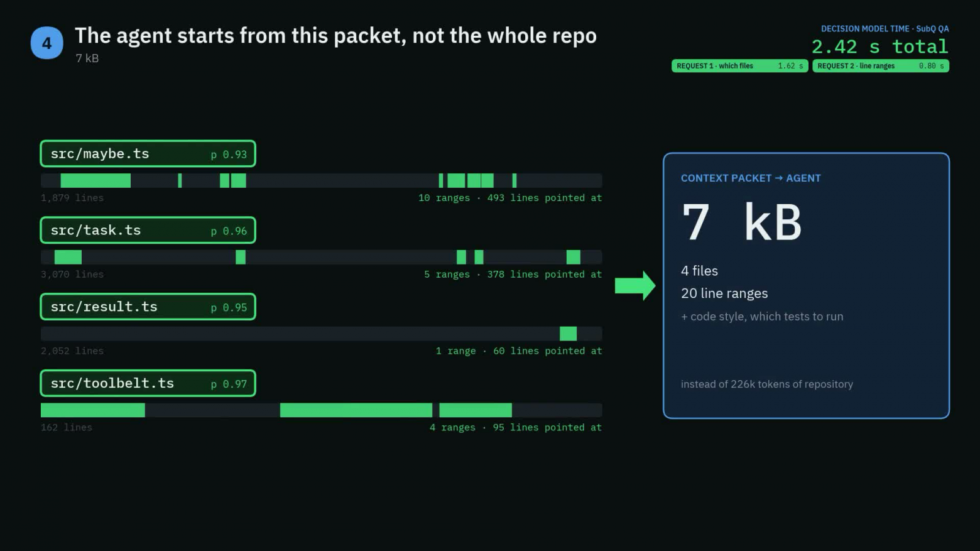The image size is (980, 551).
Task: Click the blue step 4 badge
Action: [47, 43]
